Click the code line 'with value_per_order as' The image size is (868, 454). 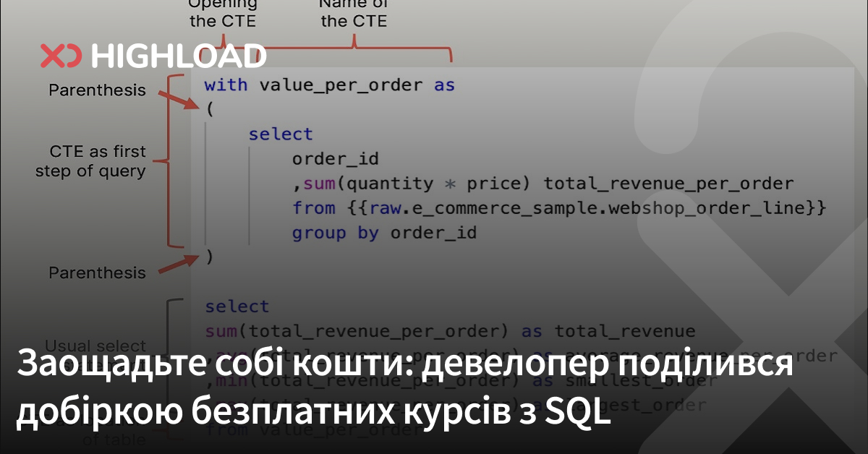click(x=330, y=85)
